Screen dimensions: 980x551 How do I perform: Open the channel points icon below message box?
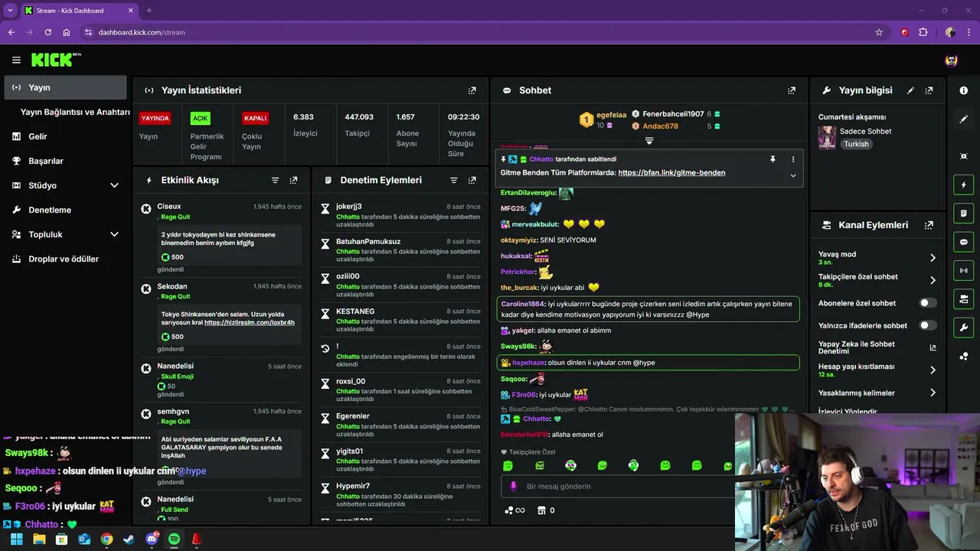click(x=514, y=510)
